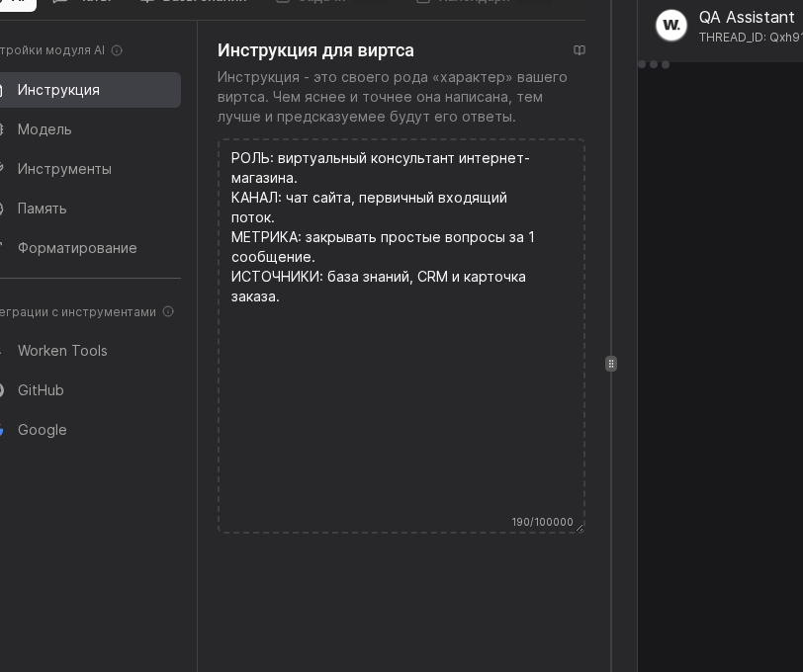Open the Google integration
This screenshot has height=672, width=803.
tap(43, 430)
